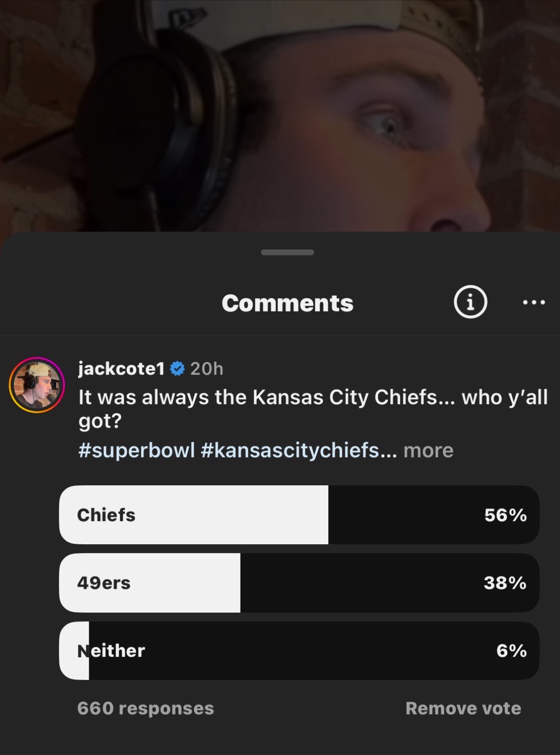Select the Neither poll option
This screenshot has height=755, width=560.
point(299,651)
